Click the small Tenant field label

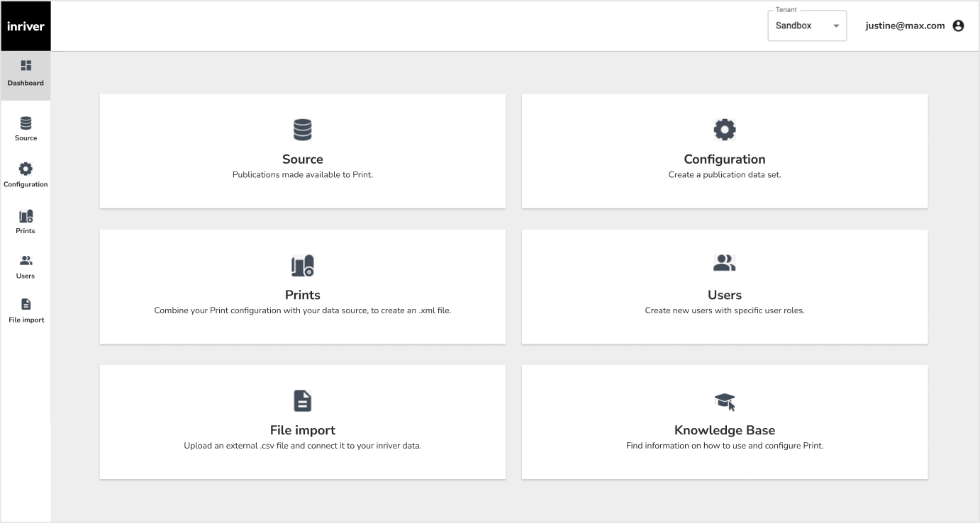tap(786, 10)
